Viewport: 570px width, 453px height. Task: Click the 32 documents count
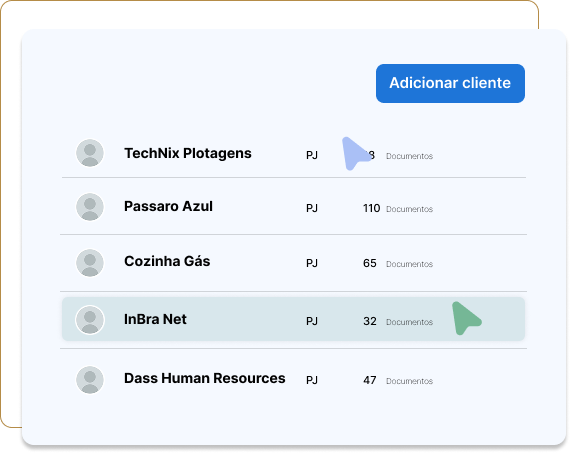click(370, 321)
